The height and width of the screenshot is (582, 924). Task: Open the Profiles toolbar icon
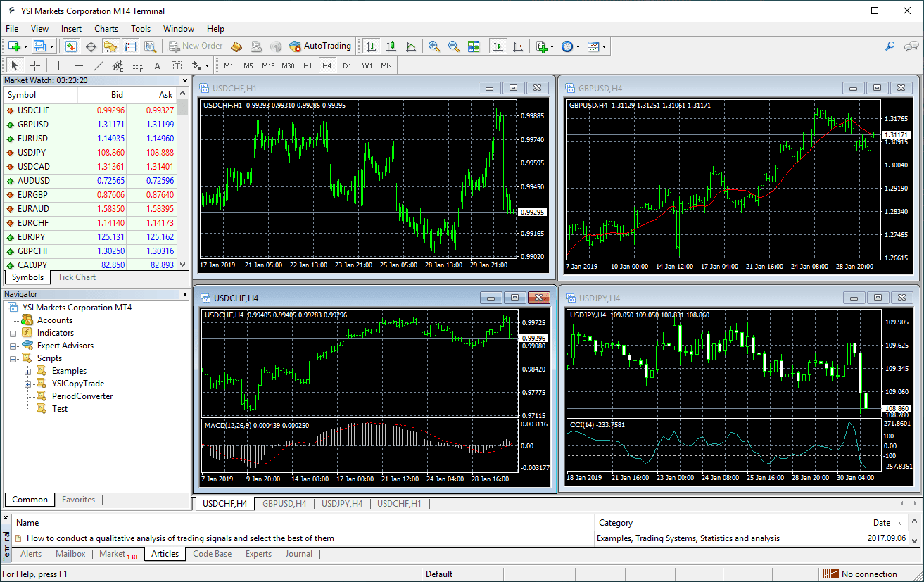pos(39,46)
